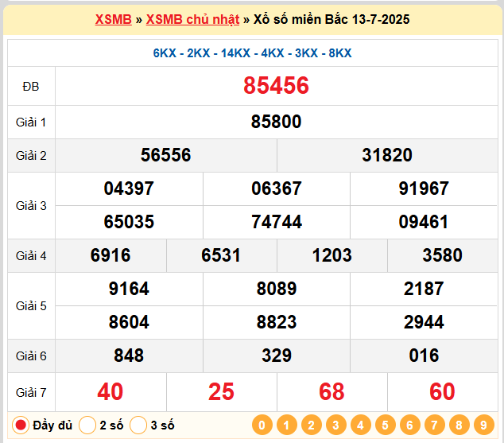Click the Giải 5 row label

[31, 306]
